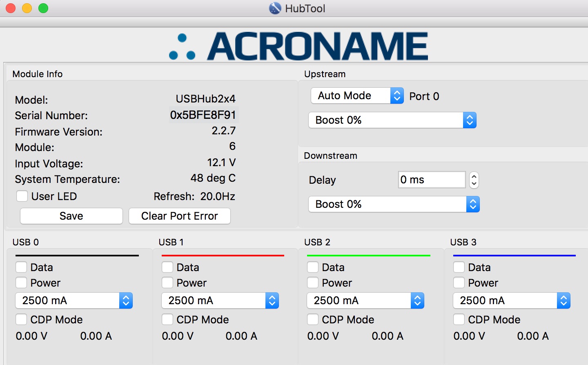Viewport: 588px width, 365px height.
Task: Enable Data on USB 0
Action: 21,267
